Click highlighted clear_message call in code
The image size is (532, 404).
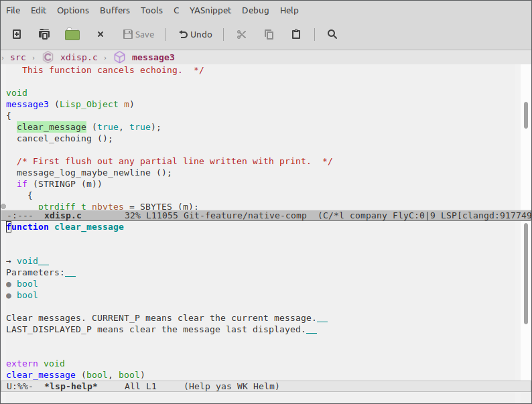52,127
